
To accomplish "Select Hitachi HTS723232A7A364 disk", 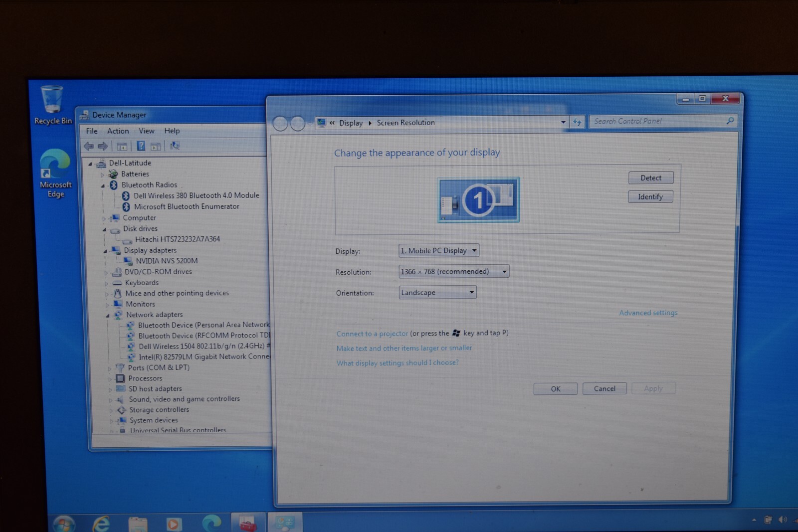I will point(178,239).
